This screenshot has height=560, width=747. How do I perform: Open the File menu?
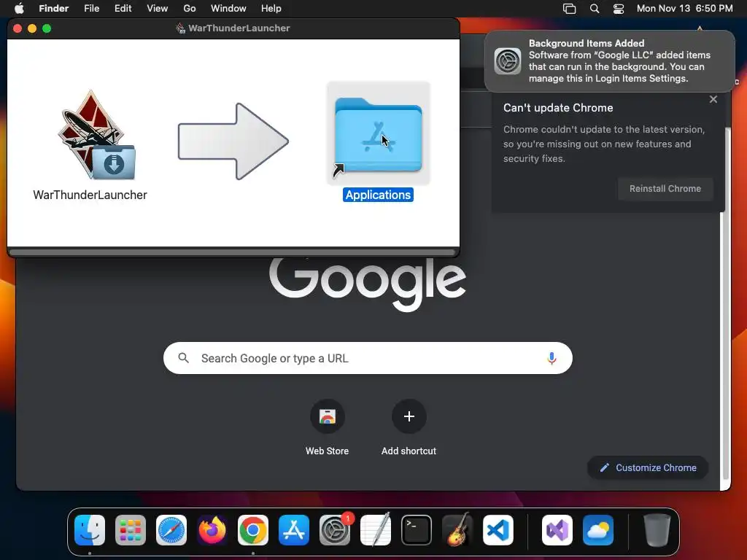coord(91,8)
